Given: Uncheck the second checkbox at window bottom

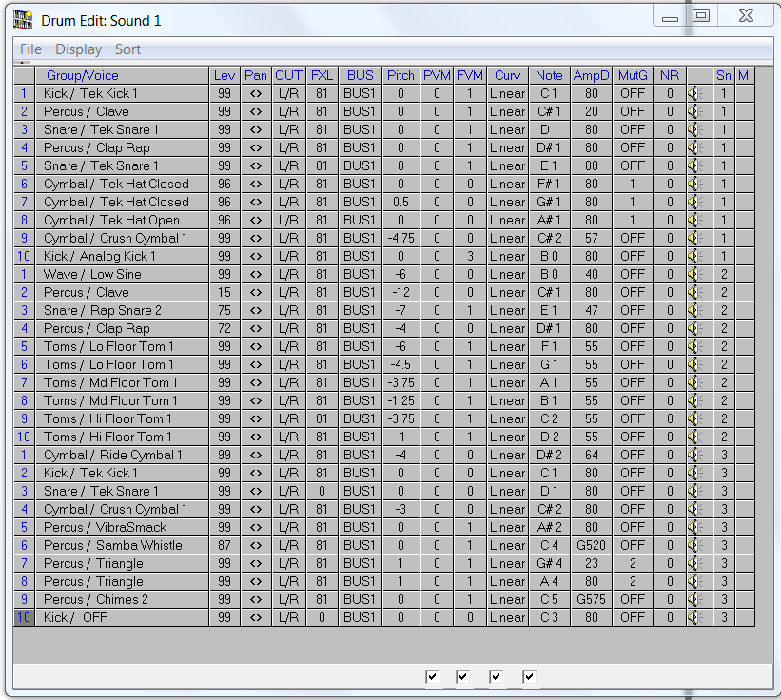Looking at the screenshot, I should pyautogui.click(x=463, y=676).
